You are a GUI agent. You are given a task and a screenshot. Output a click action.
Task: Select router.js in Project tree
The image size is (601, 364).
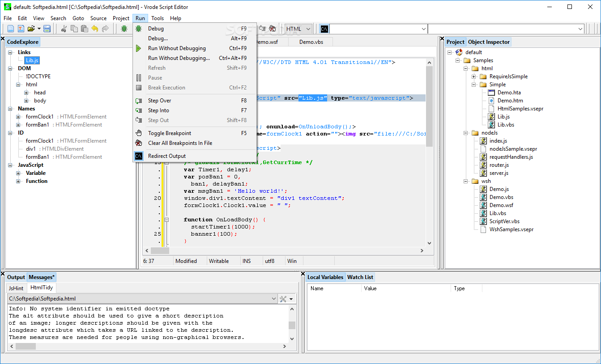click(x=499, y=165)
